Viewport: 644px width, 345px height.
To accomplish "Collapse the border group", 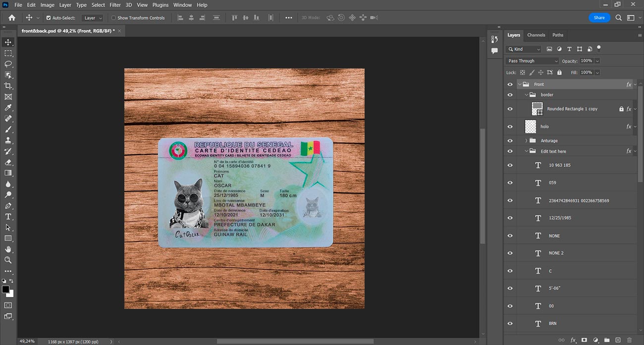I will pos(526,95).
